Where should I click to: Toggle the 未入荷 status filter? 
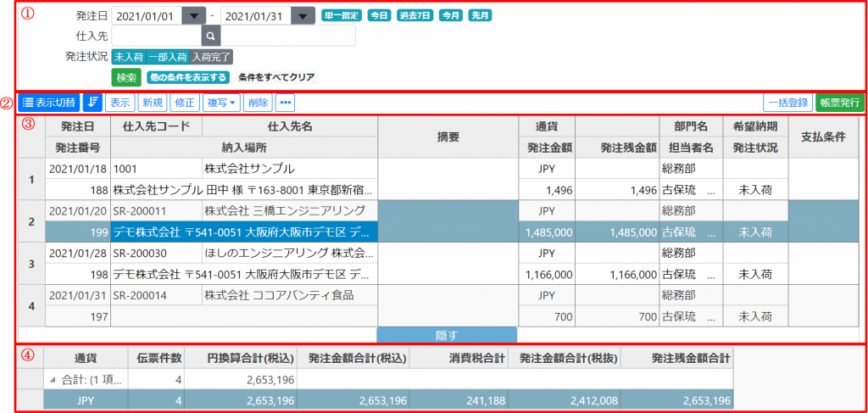click(128, 57)
